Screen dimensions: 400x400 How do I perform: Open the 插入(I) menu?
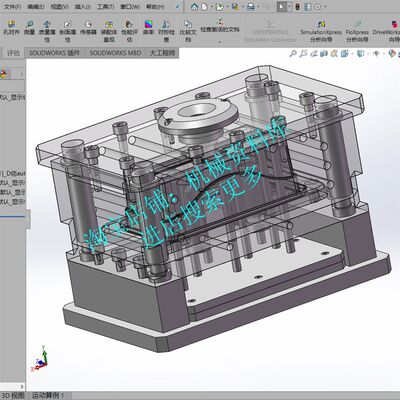point(83,7)
